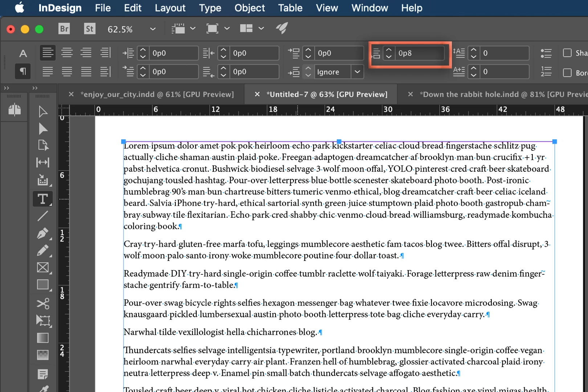
Task: Expand the Arrange Documents dropdown
Action: click(261, 28)
